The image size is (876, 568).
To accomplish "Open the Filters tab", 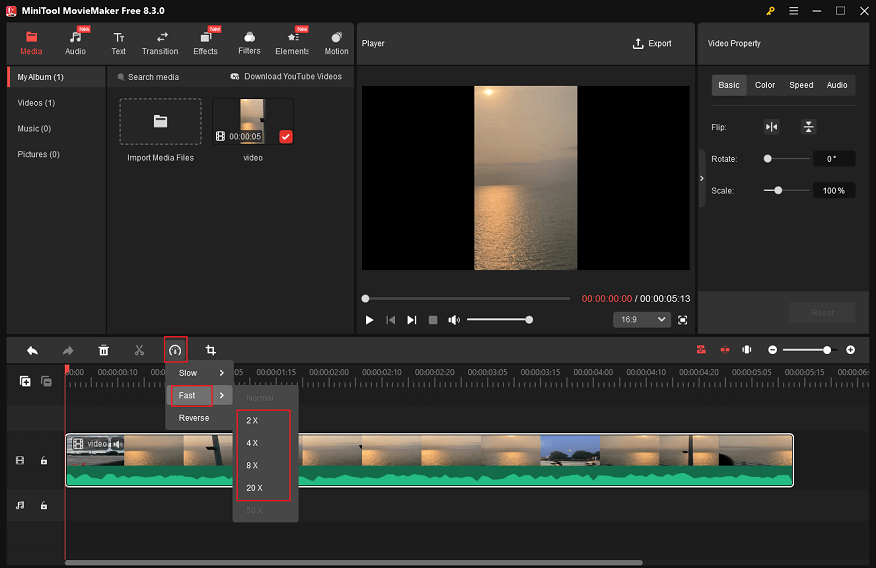I will pos(249,43).
